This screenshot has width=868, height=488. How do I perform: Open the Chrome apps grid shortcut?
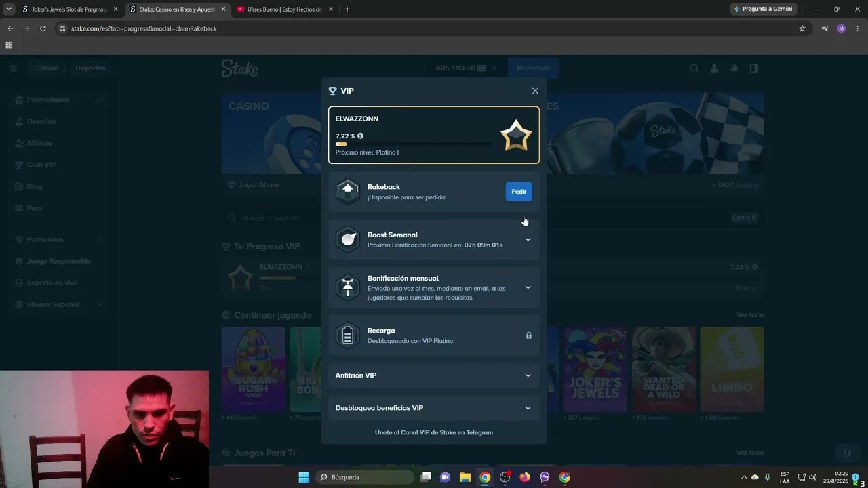tap(9, 45)
